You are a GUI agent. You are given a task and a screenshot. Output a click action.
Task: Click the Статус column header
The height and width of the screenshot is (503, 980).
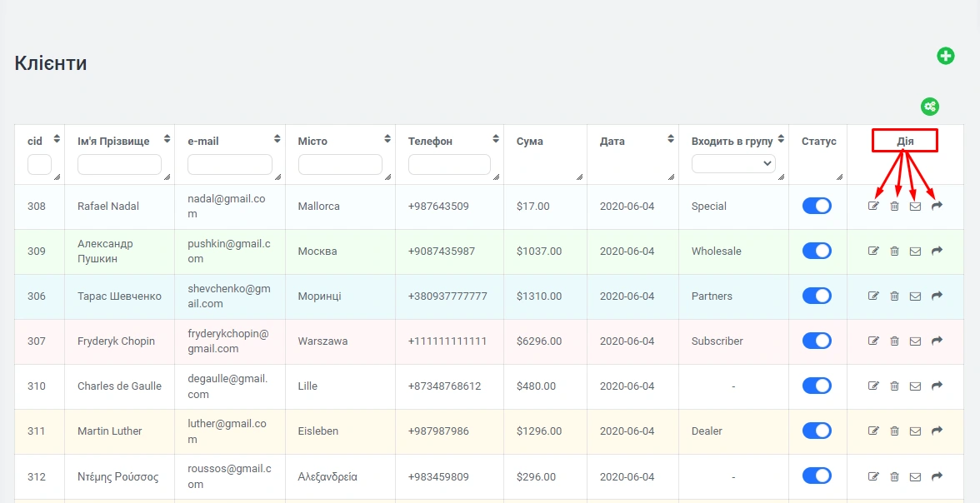[x=818, y=142]
